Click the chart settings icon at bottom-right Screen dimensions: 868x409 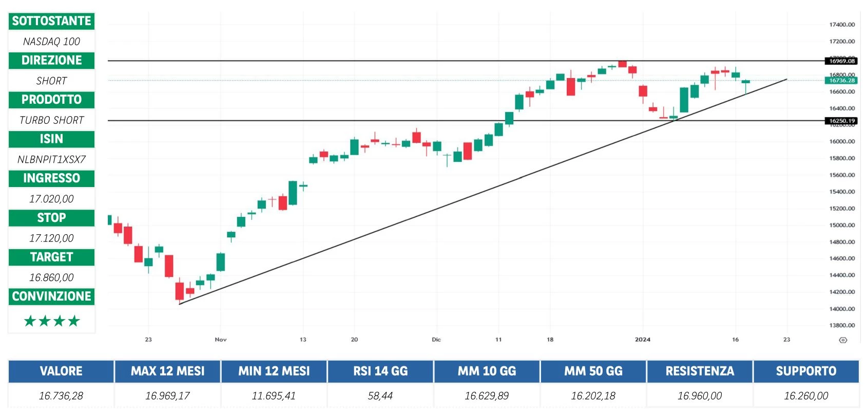click(x=842, y=340)
